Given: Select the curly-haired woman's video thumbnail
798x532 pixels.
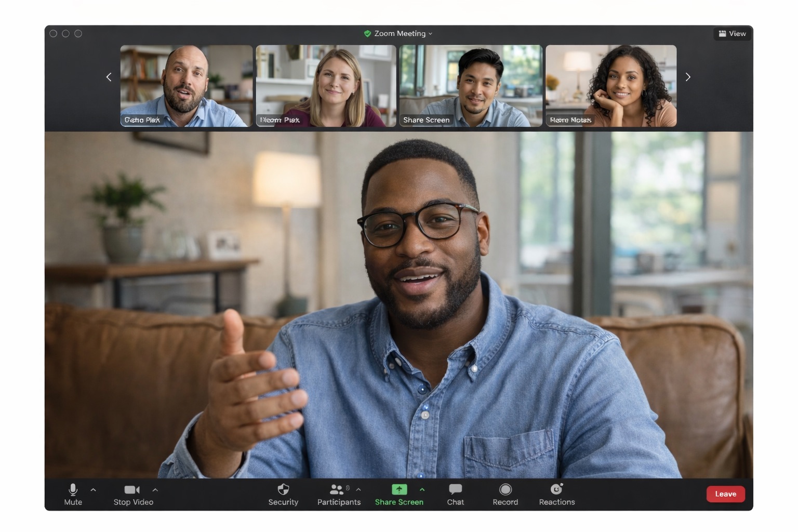Looking at the screenshot, I should (x=610, y=86).
